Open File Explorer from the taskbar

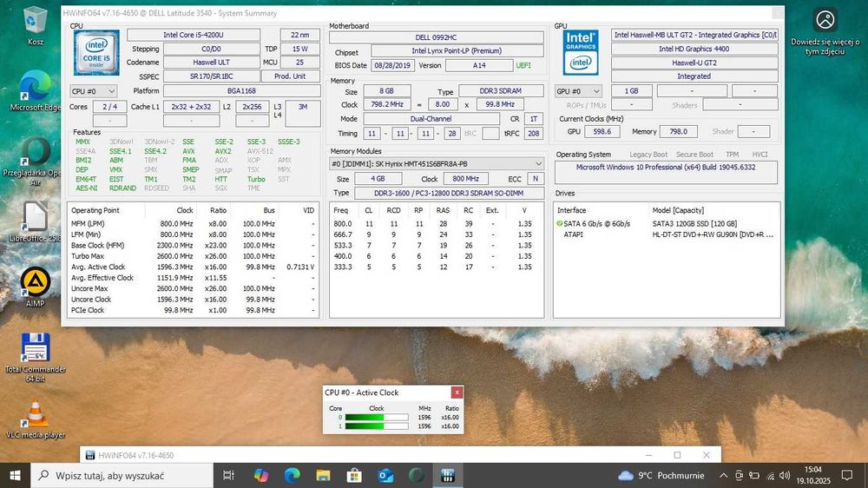coord(323,475)
